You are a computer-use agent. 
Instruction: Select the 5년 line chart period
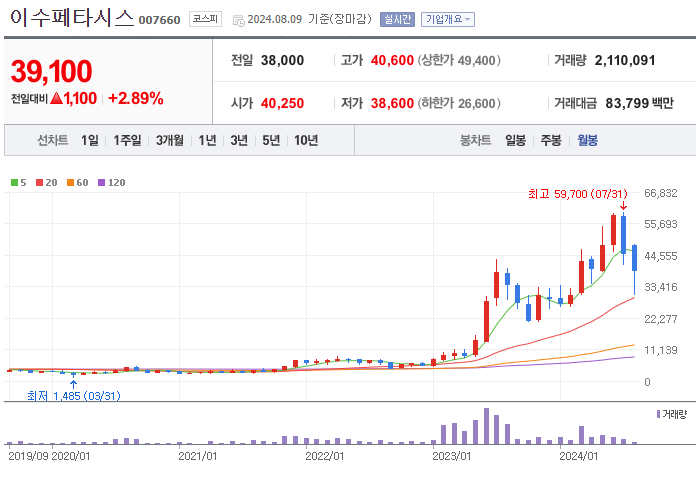[271, 141]
